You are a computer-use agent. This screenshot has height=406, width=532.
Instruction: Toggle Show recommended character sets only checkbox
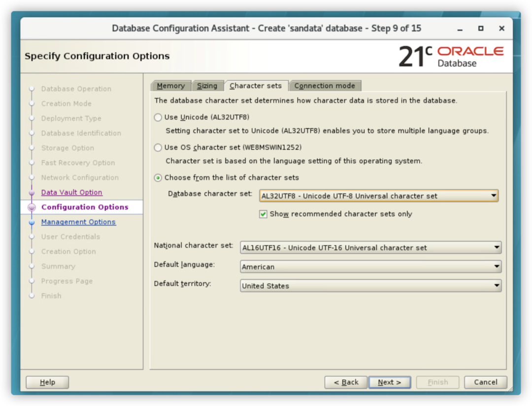(x=263, y=214)
